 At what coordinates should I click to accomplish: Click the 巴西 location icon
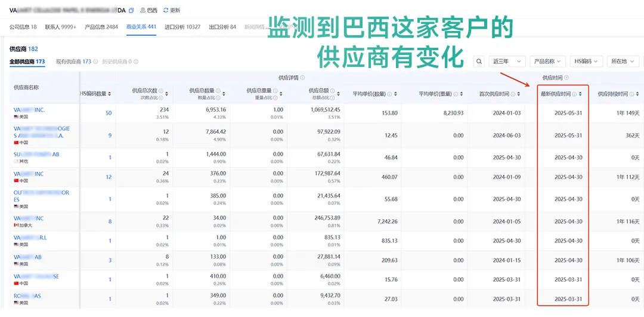coord(143,10)
